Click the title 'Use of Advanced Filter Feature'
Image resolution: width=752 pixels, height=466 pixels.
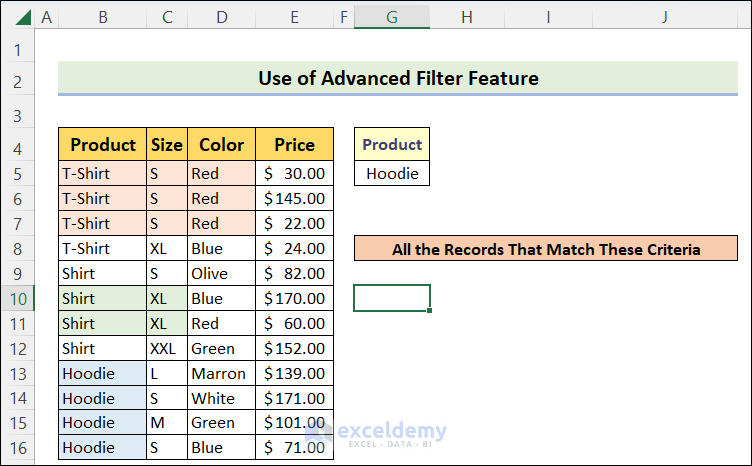click(398, 78)
